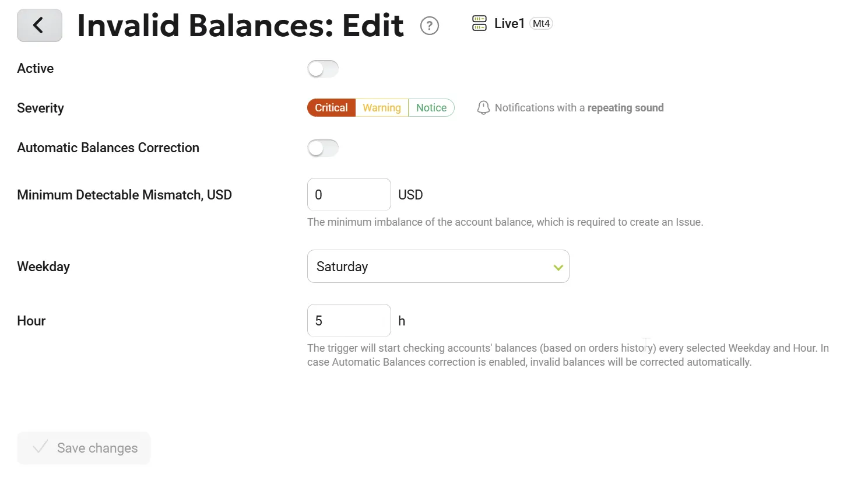The width and height of the screenshot is (868, 480).
Task: Click the green chevron in Weekday selector
Action: [x=558, y=267]
